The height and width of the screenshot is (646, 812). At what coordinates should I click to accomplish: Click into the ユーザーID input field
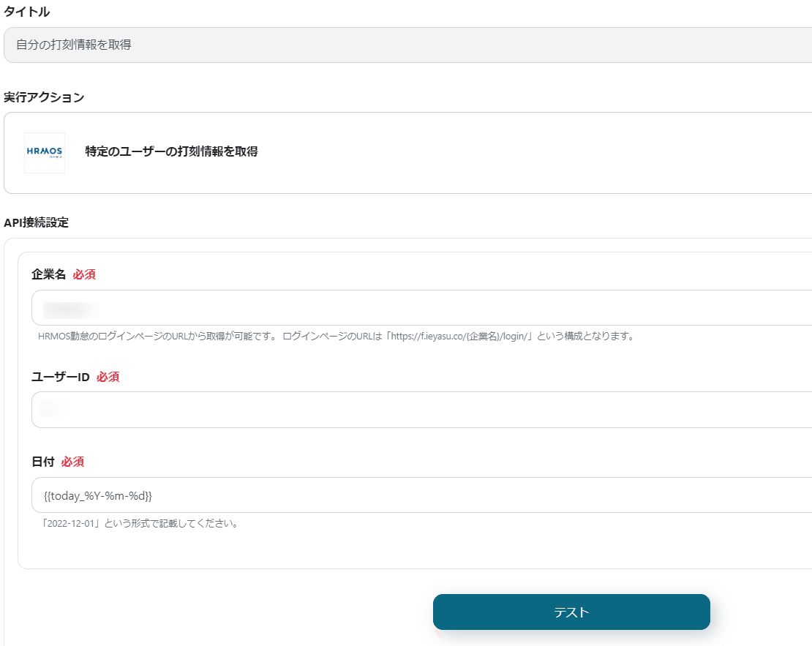[421, 410]
